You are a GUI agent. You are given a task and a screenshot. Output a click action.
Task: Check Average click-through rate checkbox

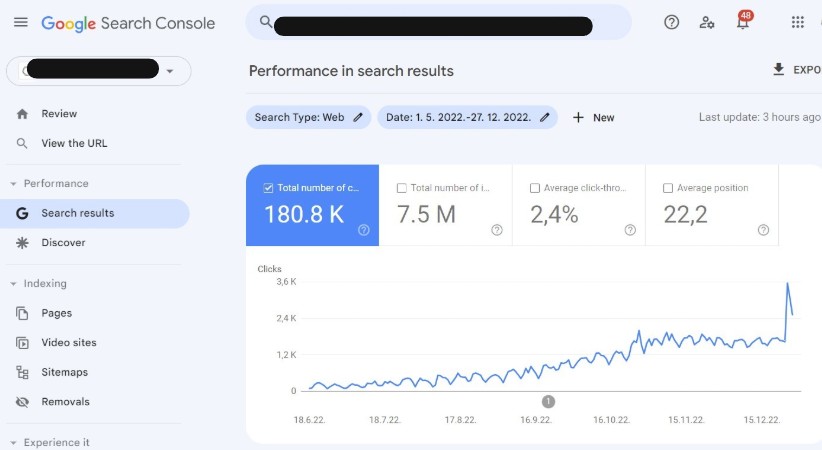click(535, 188)
